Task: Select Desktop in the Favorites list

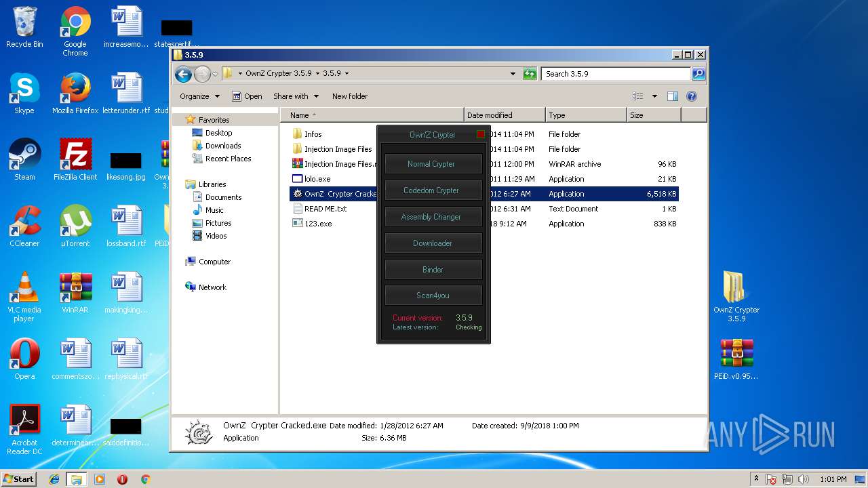Action: pyautogui.click(x=212, y=133)
